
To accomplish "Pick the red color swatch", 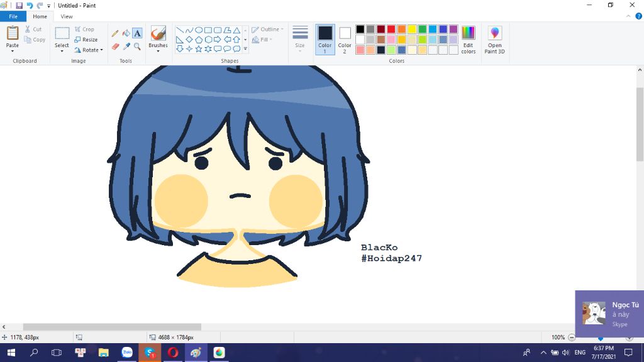I will click(391, 29).
